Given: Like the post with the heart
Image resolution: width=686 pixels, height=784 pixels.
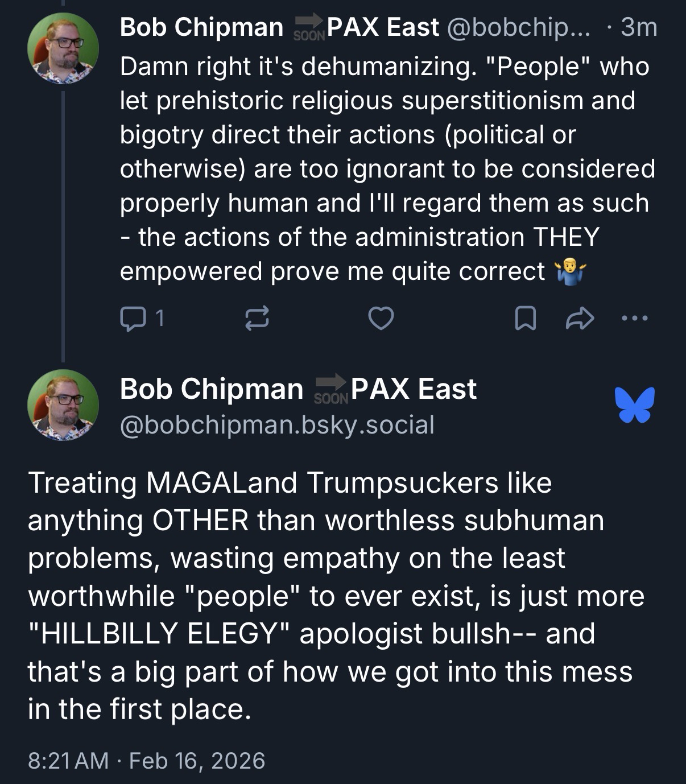Looking at the screenshot, I should point(381,319).
